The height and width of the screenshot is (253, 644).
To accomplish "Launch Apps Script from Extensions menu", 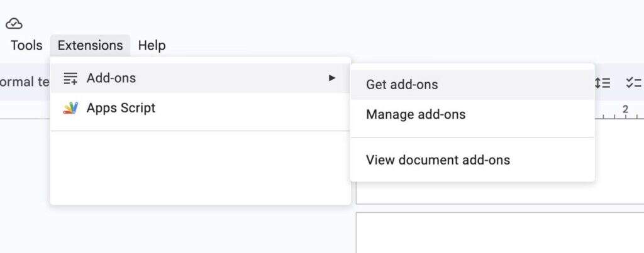I will click(121, 108).
